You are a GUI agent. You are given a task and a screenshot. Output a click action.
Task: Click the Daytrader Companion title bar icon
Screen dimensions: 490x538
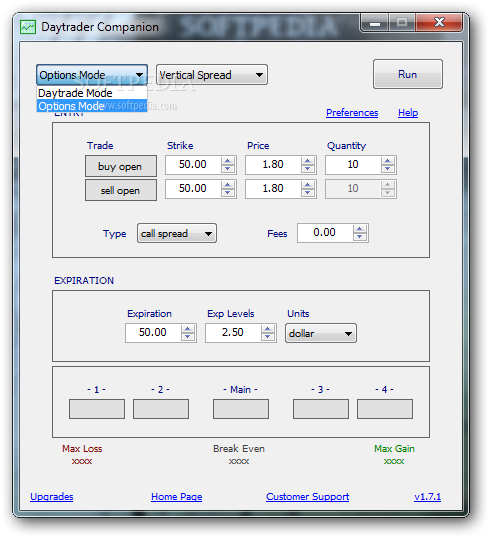coord(28,27)
